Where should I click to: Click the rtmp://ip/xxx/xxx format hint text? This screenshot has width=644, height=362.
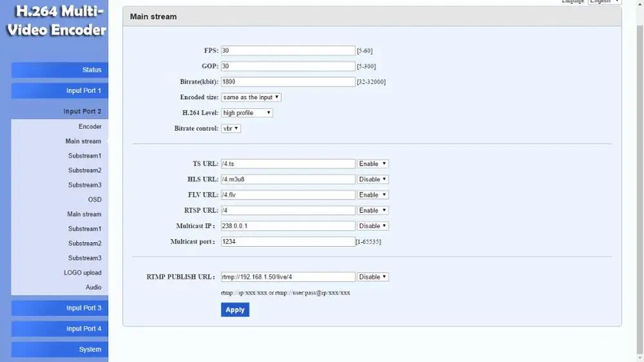(x=285, y=293)
